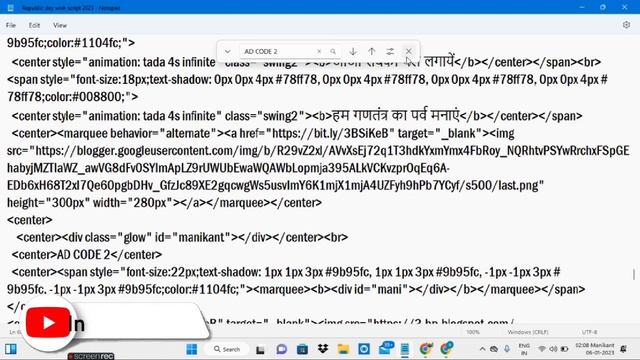
Task: Click the https://bit.ly/3BSiKeB URL text
Action: tap(330, 133)
